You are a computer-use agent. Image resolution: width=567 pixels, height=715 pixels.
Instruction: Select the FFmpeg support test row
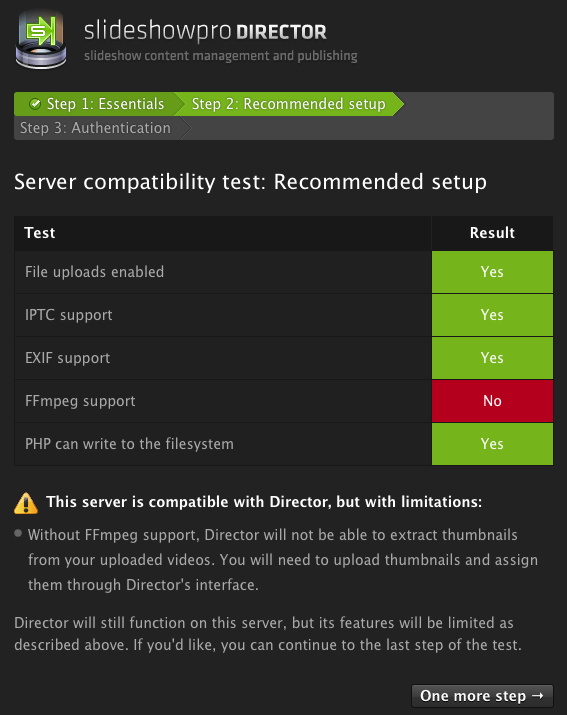tap(284, 401)
